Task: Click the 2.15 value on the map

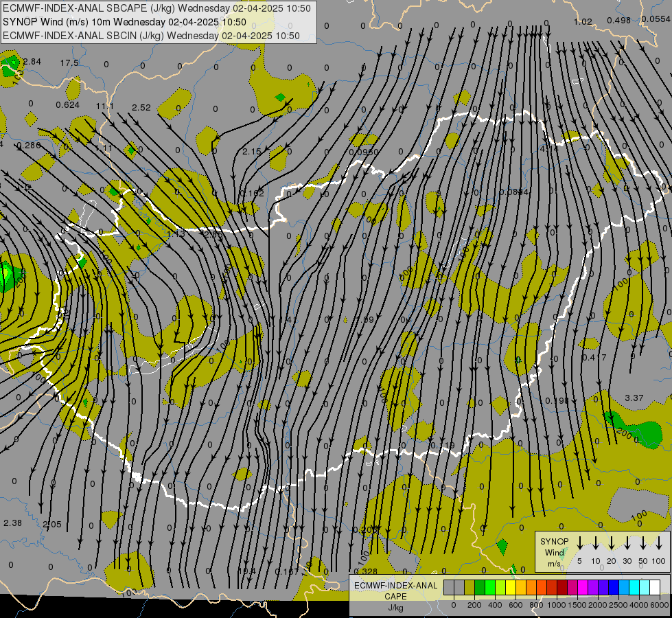Action: [252, 151]
